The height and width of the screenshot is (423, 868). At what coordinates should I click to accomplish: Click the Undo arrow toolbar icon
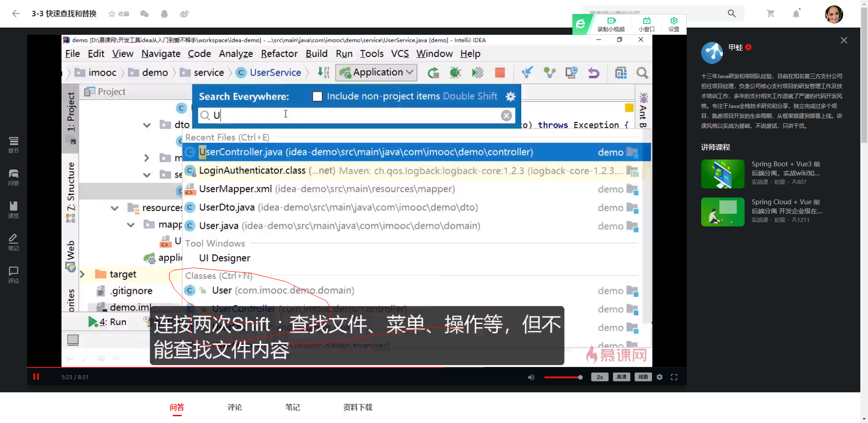click(x=594, y=72)
